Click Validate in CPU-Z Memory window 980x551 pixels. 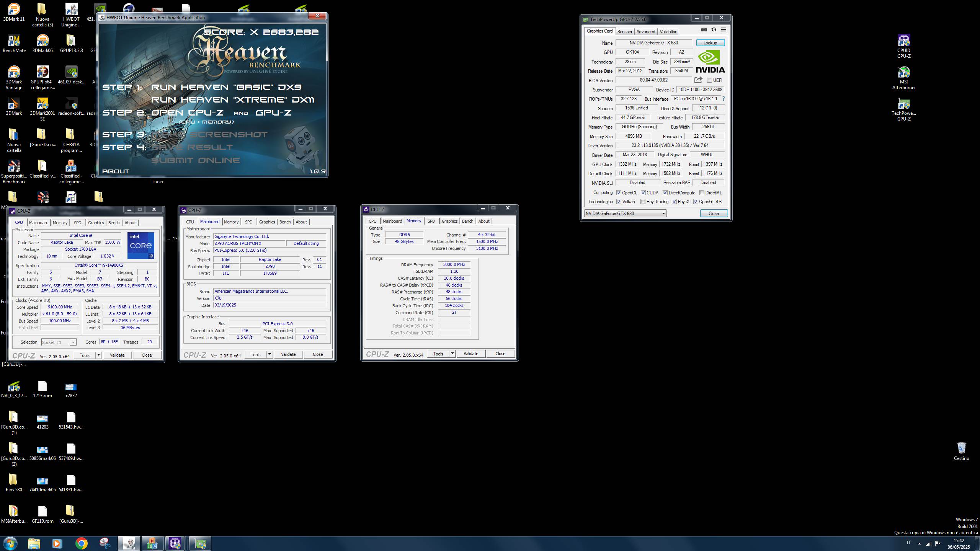coord(470,354)
